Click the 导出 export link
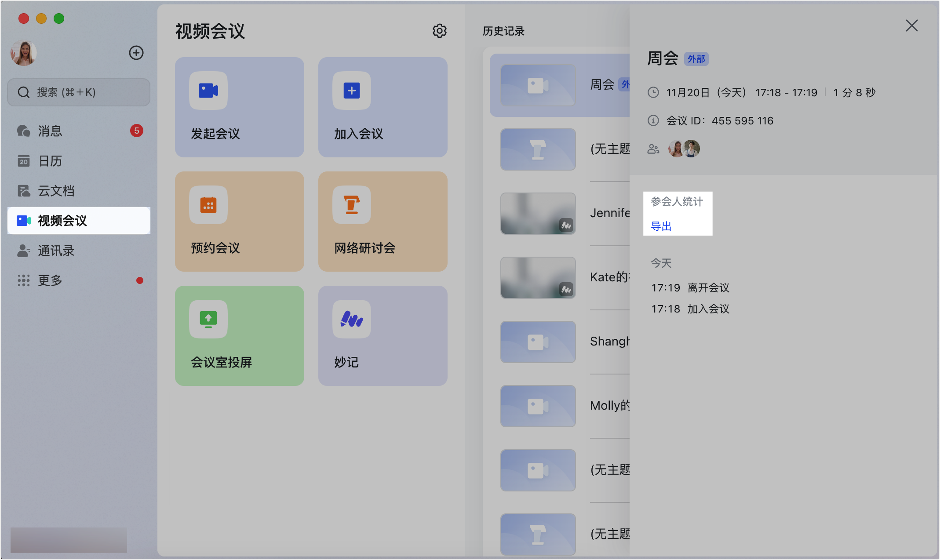This screenshot has width=940, height=560. (661, 226)
